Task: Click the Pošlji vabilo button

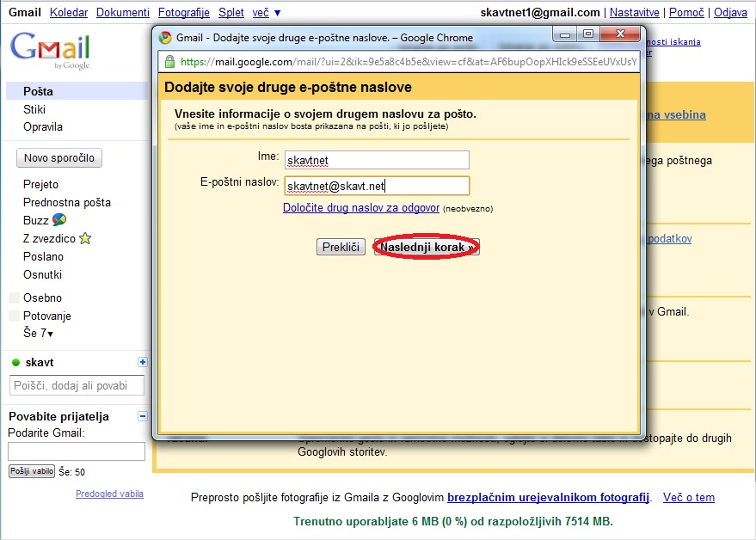Action: coord(32,471)
